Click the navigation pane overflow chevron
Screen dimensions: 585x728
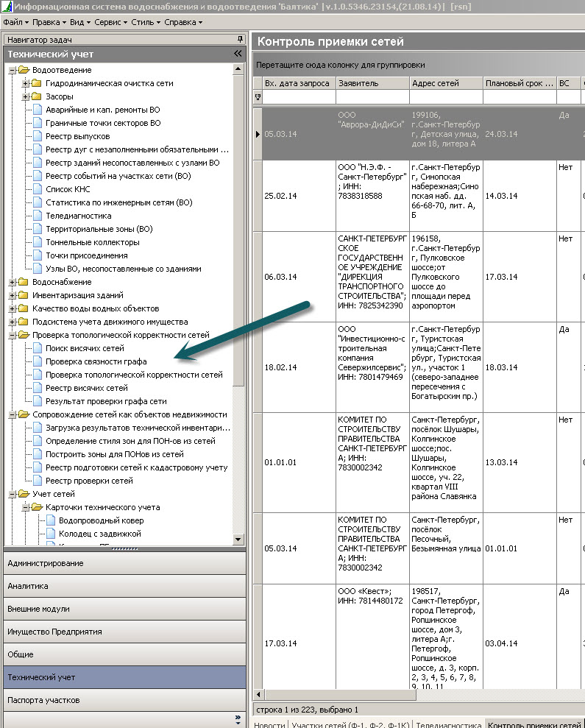[x=238, y=720]
